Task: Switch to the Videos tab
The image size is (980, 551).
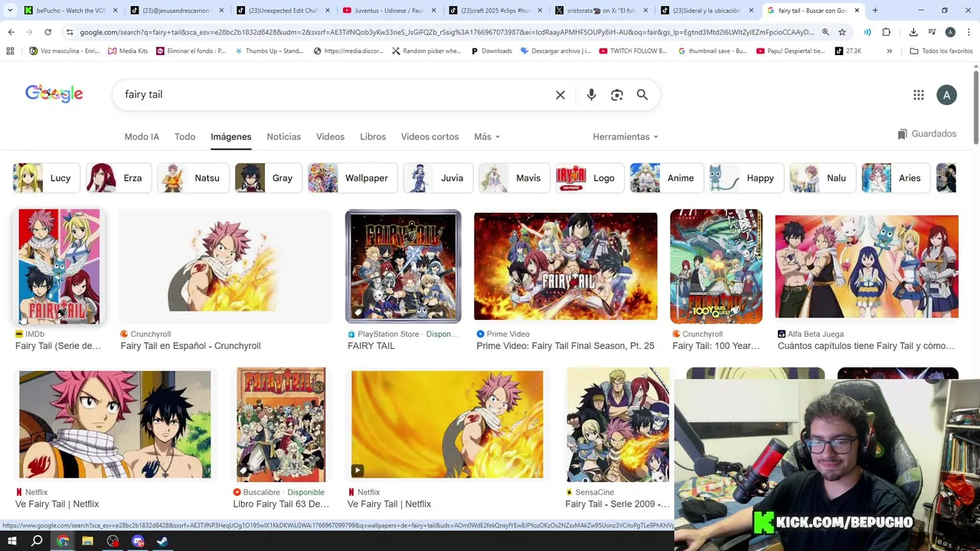Action: coord(330,136)
